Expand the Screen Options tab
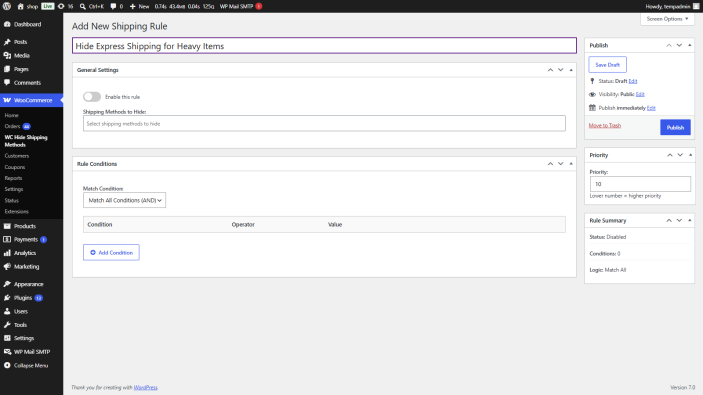Screen dimensions: 703x395 click(667, 19)
